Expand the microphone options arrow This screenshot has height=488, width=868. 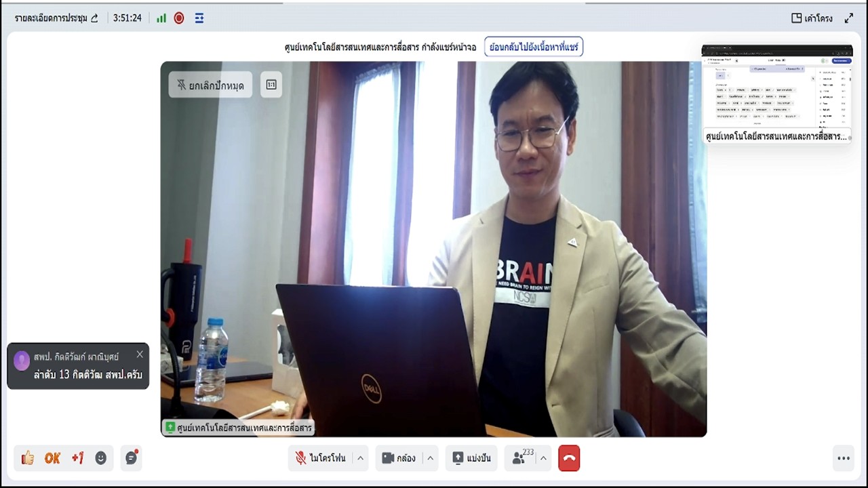click(360, 458)
